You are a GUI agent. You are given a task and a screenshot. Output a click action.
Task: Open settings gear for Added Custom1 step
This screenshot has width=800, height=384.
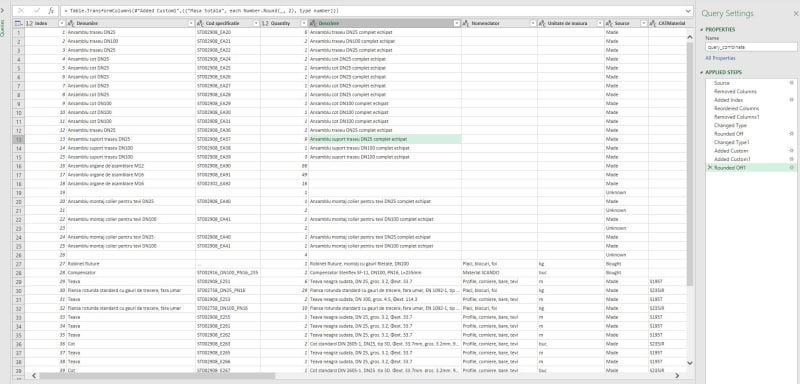click(x=791, y=159)
